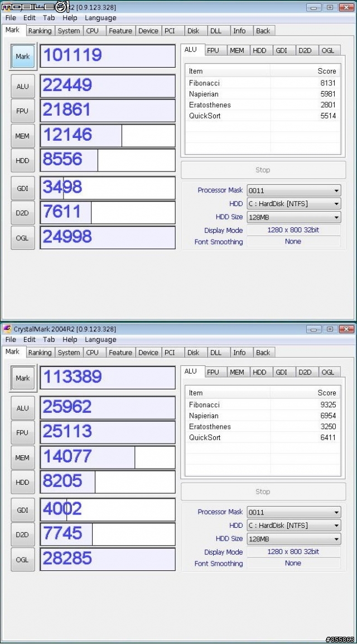Screen dimensions: 357x644
Task: Expand the HDD Size 128MB dropdown in the 113389 window
Action: (x=294, y=539)
